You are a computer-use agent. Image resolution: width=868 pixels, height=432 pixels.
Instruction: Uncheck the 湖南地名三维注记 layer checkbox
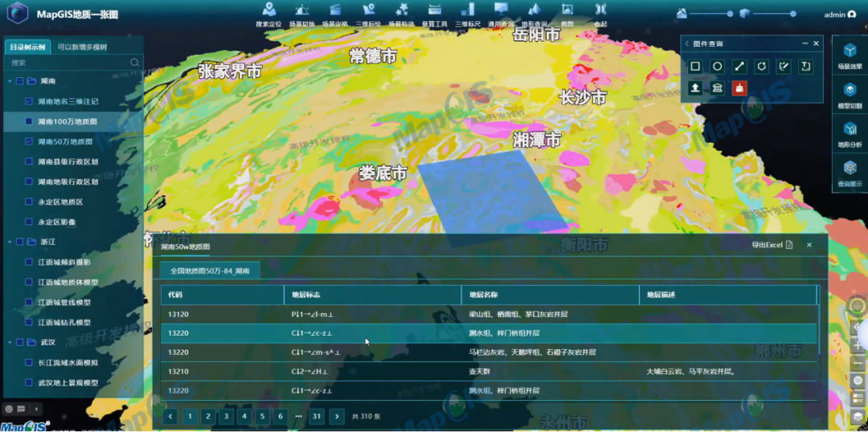coord(29,101)
